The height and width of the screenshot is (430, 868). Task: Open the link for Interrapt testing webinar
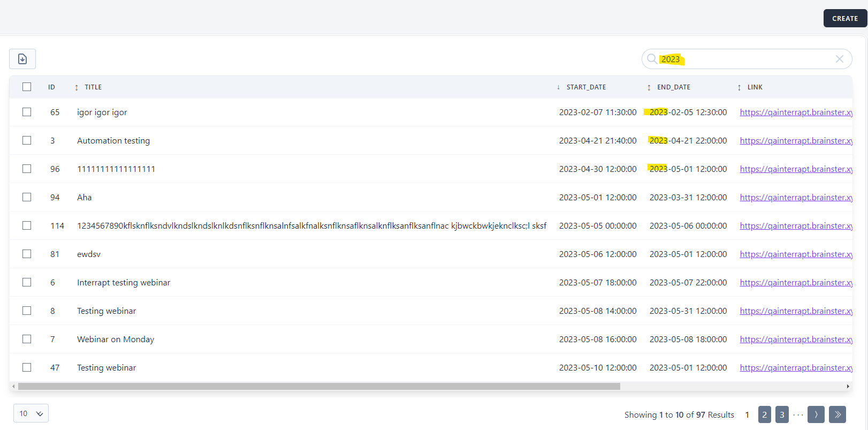(x=796, y=282)
